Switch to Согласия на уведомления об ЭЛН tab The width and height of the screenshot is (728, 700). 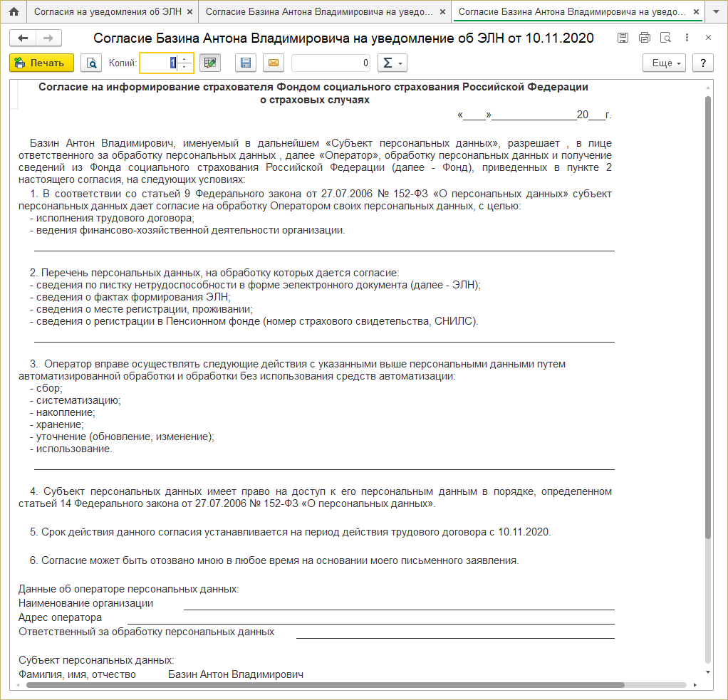(x=108, y=11)
